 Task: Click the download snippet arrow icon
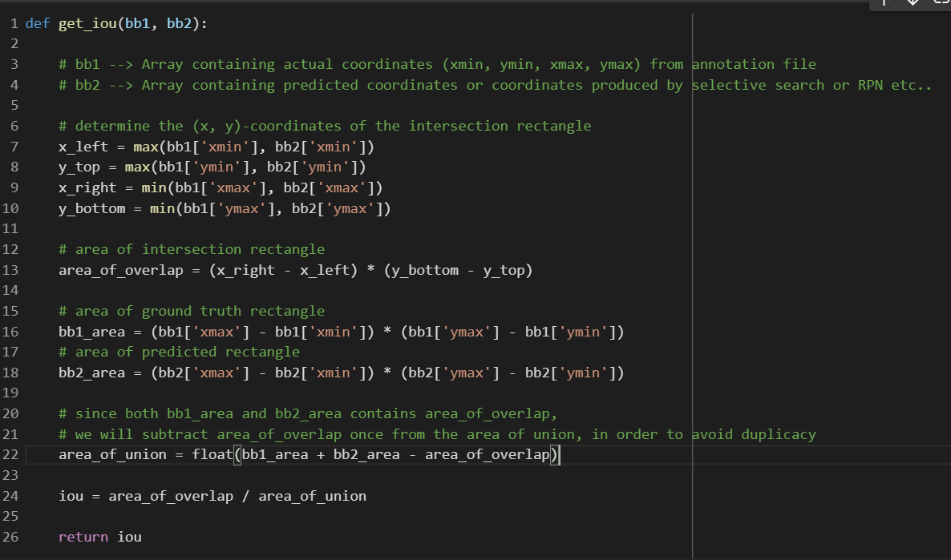pyautogui.click(x=913, y=3)
